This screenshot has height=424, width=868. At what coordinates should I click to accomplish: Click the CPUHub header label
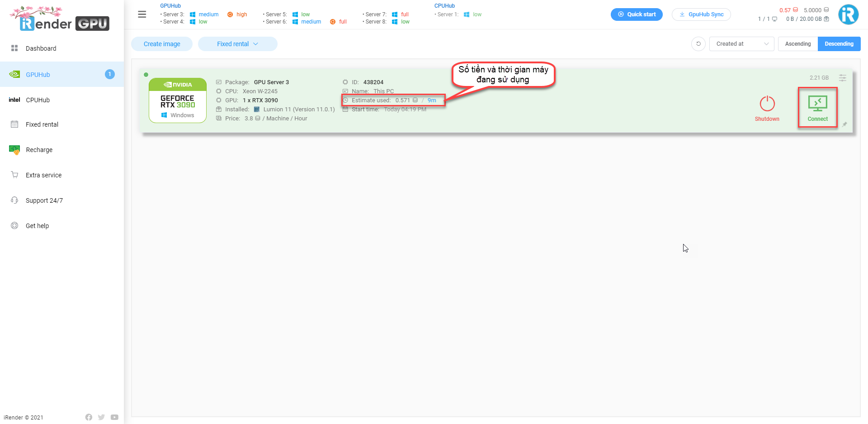click(444, 6)
